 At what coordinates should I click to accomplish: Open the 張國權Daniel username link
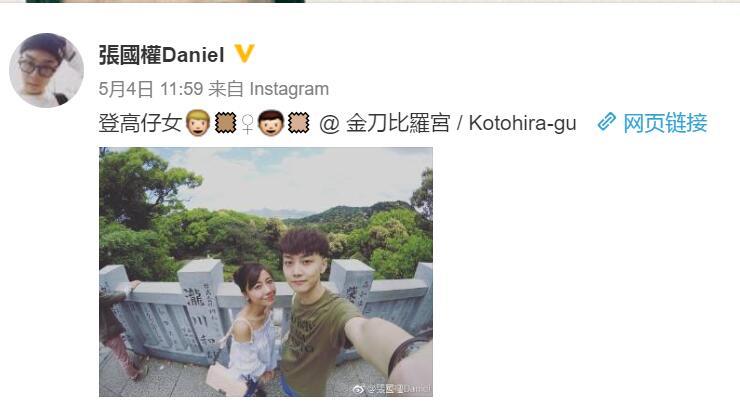161,55
